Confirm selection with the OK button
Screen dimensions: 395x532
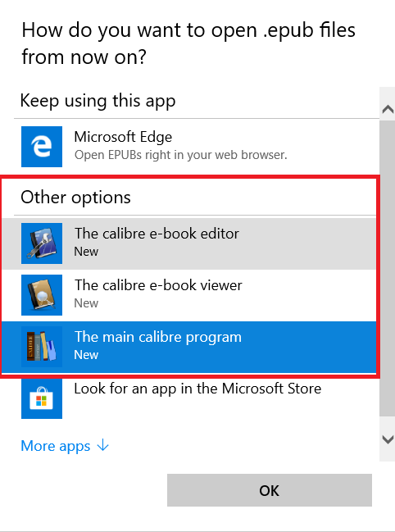(x=270, y=490)
